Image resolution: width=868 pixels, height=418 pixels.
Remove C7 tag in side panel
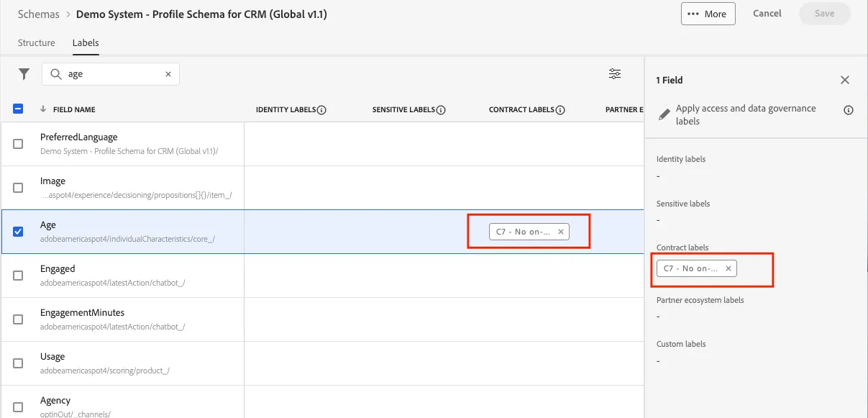728,268
